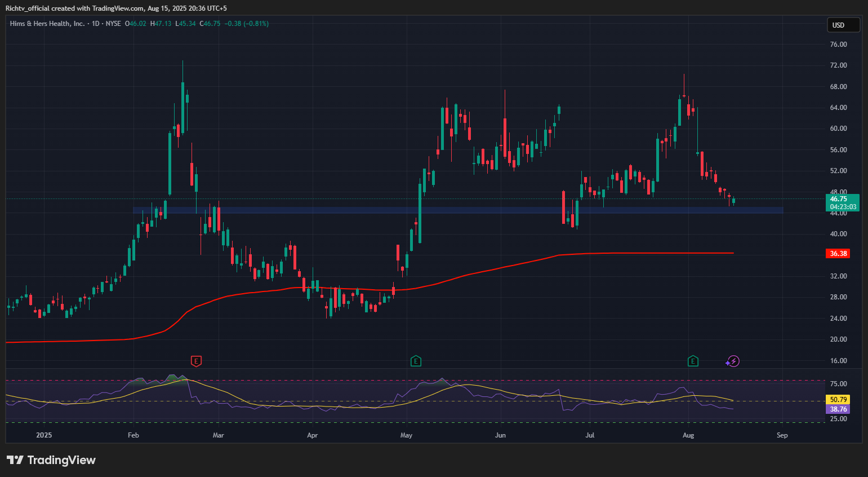Click the NYSE exchange label in the legend

113,24
